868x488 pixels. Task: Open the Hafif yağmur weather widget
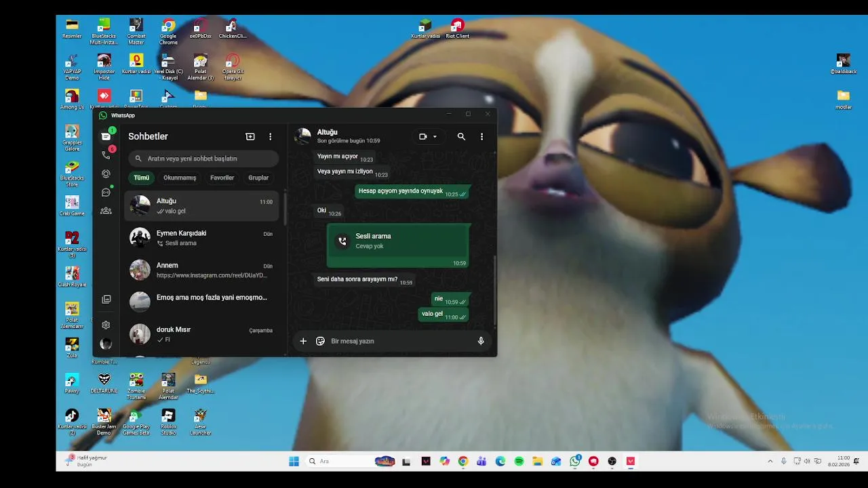(87, 461)
